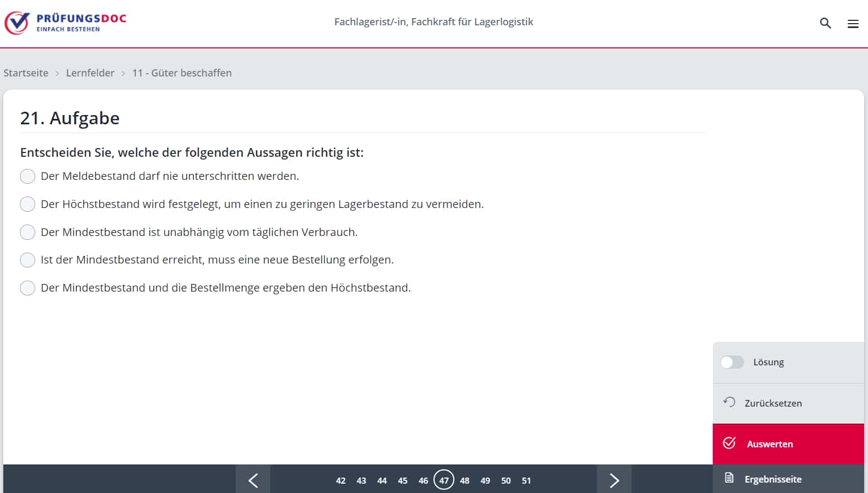Jump to question page 42
This screenshot has width=868, height=493.
pyautogui.click(x=341, y=480)
